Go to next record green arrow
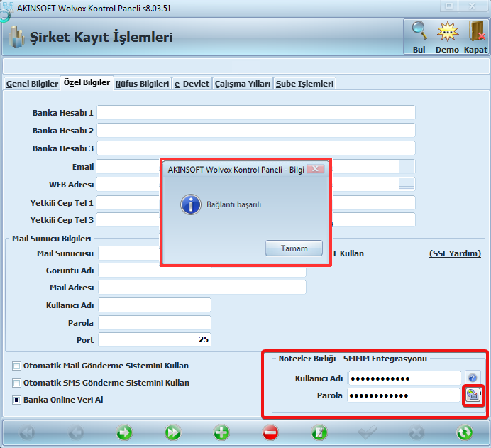The height and width of the screenshot is (448, 491). tap(124, 432)
